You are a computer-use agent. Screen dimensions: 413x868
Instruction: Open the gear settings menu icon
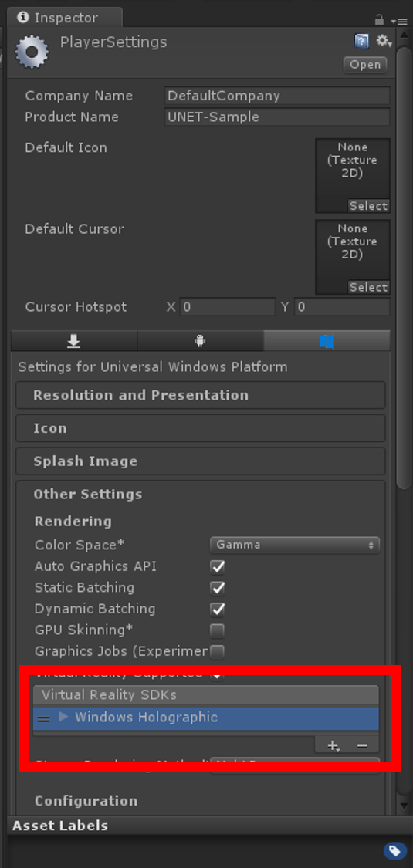pyautogui.click(x=384, y=42)
